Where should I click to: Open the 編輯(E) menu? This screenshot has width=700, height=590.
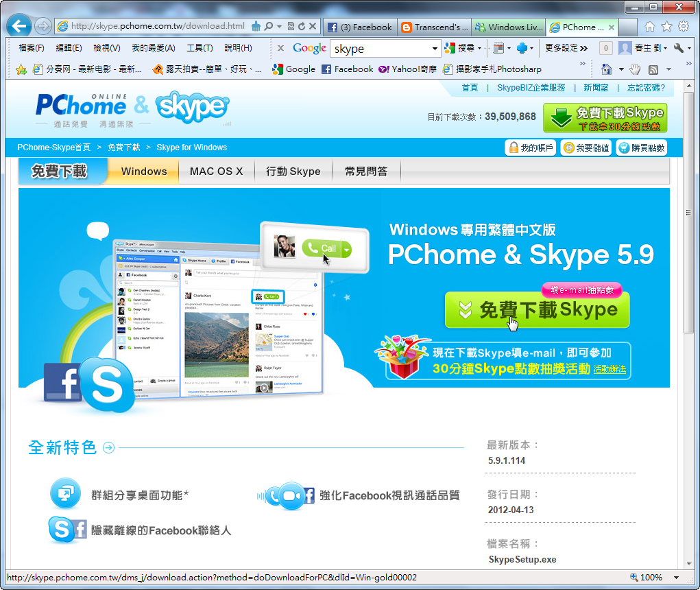tap(69, 48)
